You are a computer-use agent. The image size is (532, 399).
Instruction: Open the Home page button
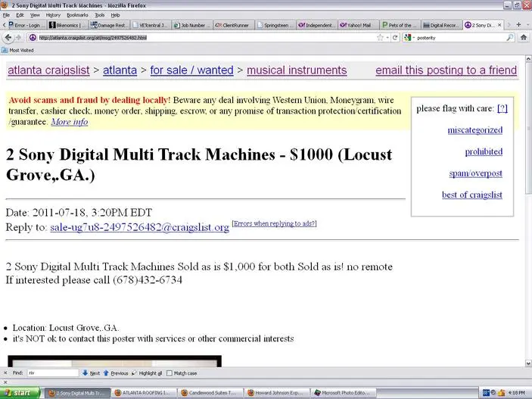pos(524,37)
